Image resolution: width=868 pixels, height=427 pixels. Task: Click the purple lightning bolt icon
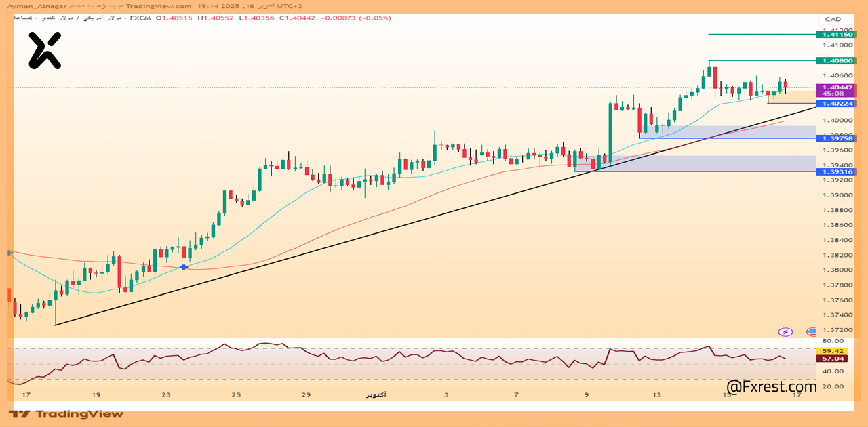point(785,332)
